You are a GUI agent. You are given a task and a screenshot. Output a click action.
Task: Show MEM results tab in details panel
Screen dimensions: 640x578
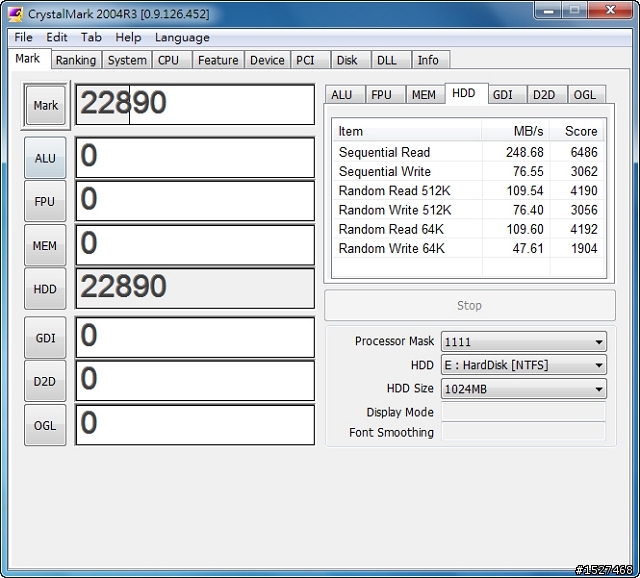424,95
